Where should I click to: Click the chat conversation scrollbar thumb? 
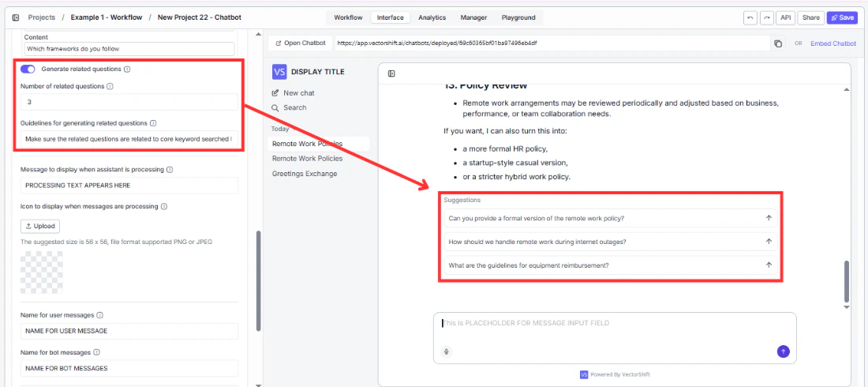tap(847, 280)
